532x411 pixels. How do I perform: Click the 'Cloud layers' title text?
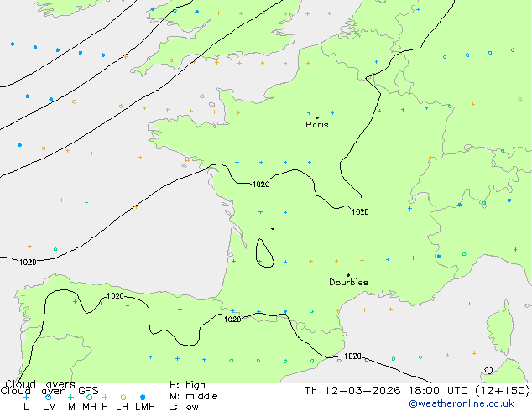pyautogui.click(x=40, y=384)
